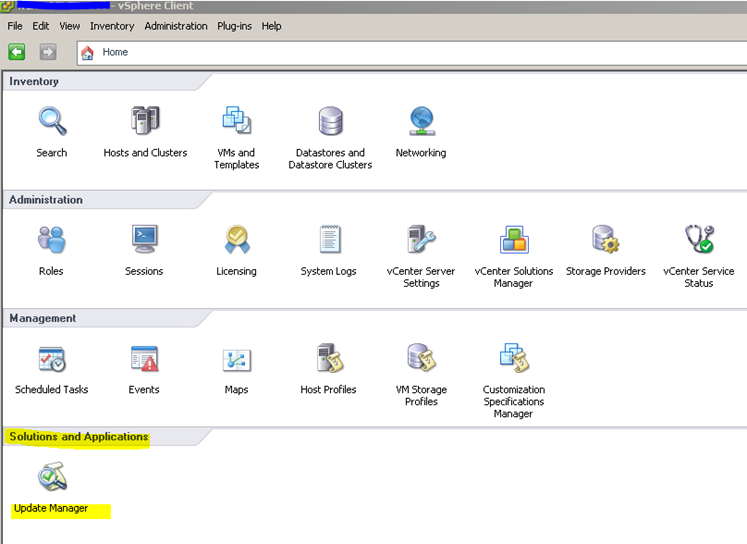Open the Inventory menu
The width and height of the screenshot is (747, 544).
(x=112, y=26)
